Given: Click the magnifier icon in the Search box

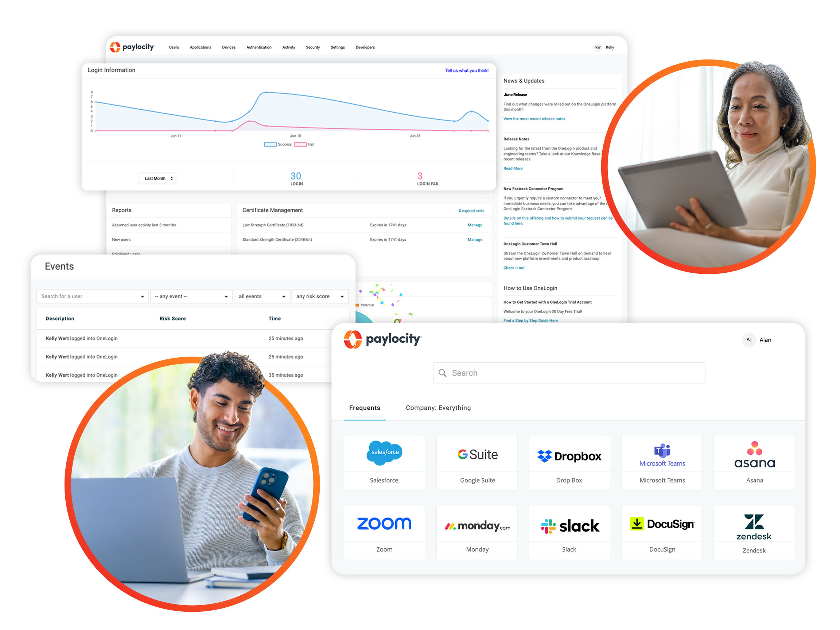Looking at the screenshot, I should [442, 373].
